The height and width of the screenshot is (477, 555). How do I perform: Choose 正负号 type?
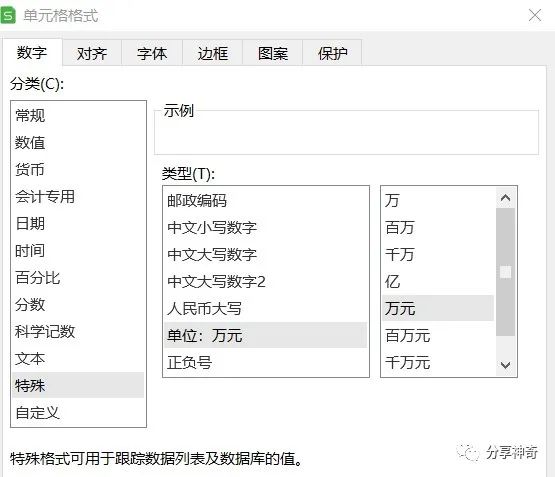point(266,362)
